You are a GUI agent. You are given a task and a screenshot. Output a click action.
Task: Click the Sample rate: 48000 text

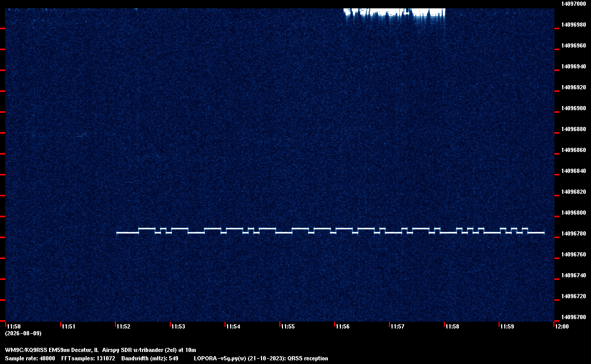click(30, 358)
